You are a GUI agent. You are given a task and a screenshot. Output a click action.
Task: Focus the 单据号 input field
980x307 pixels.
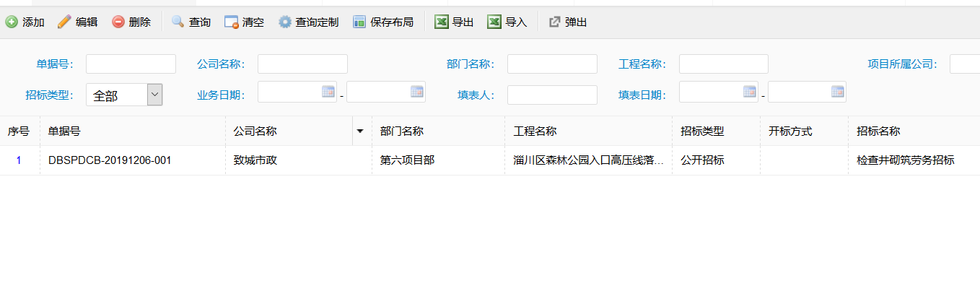pos(131,64)
